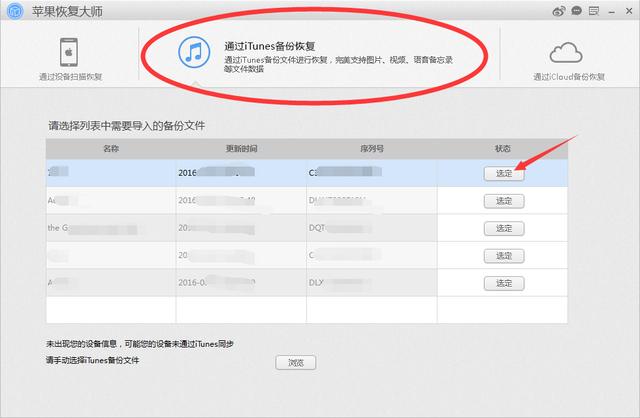
Task: Sort by the 更新时间 column header
Action: [241, 148]
